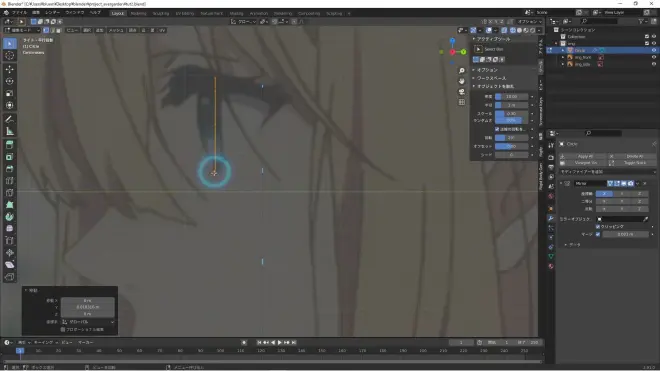Expand the Data section under Mirror modifier
660x371 pixels.
[573, 245]
